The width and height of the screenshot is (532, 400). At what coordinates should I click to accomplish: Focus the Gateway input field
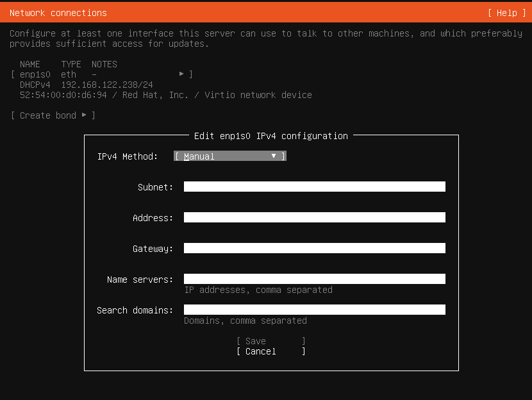315,248
